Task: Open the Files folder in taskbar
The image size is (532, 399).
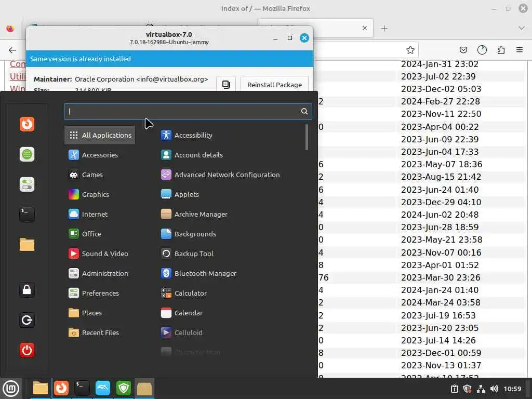Action: point(41,388)
